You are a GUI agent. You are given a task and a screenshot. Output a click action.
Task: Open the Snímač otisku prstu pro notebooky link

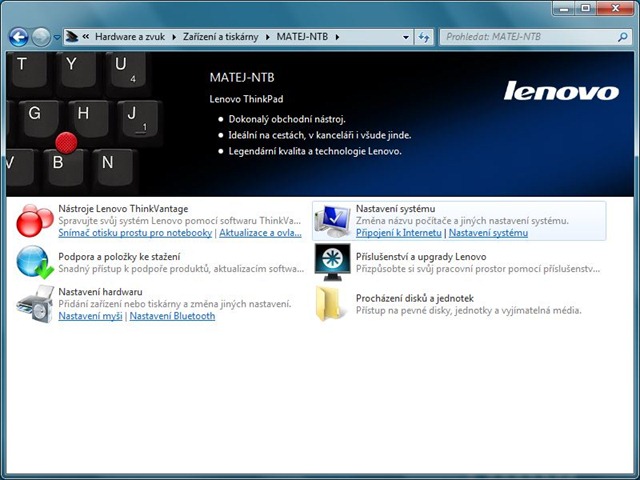pos(135,233)
